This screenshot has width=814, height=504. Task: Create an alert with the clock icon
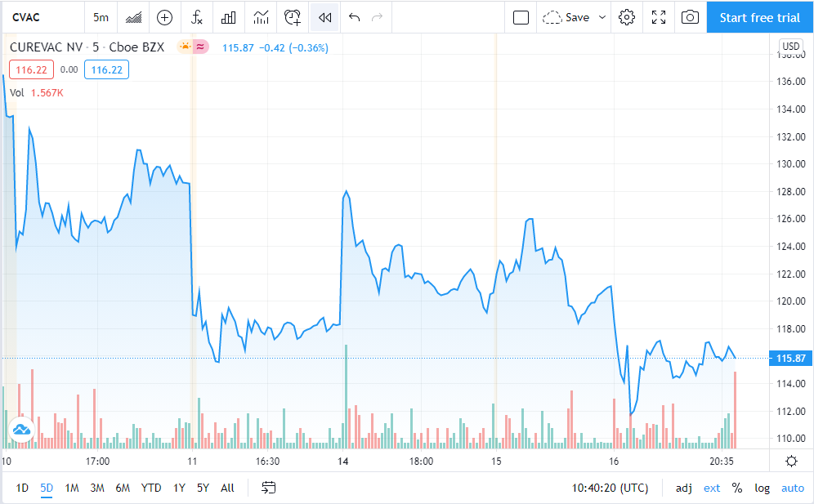point(293,17)
